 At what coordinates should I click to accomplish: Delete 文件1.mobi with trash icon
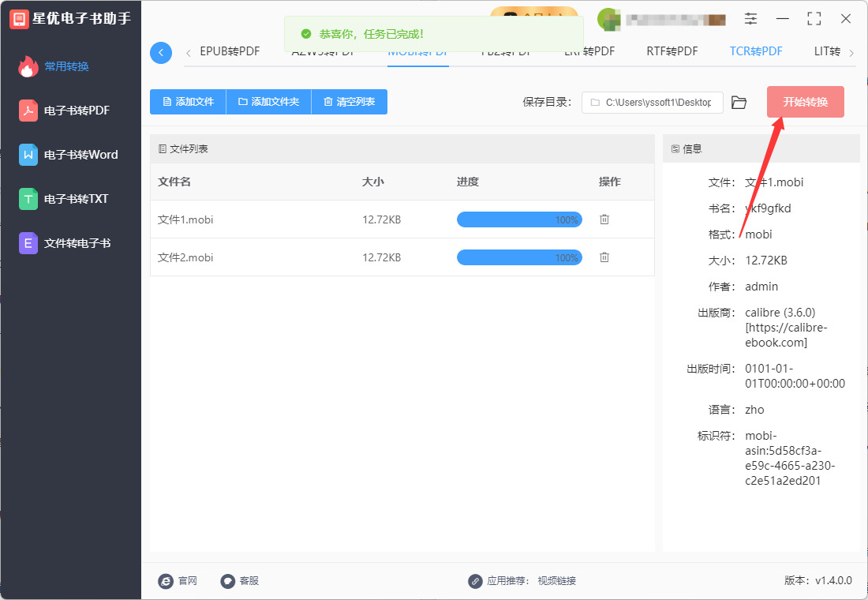604,219
